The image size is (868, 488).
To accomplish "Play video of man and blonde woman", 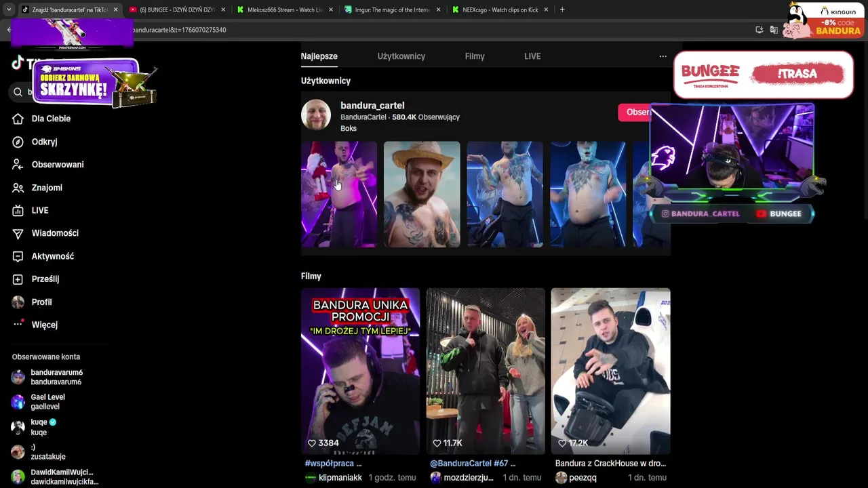I will (x=486, y=371).
